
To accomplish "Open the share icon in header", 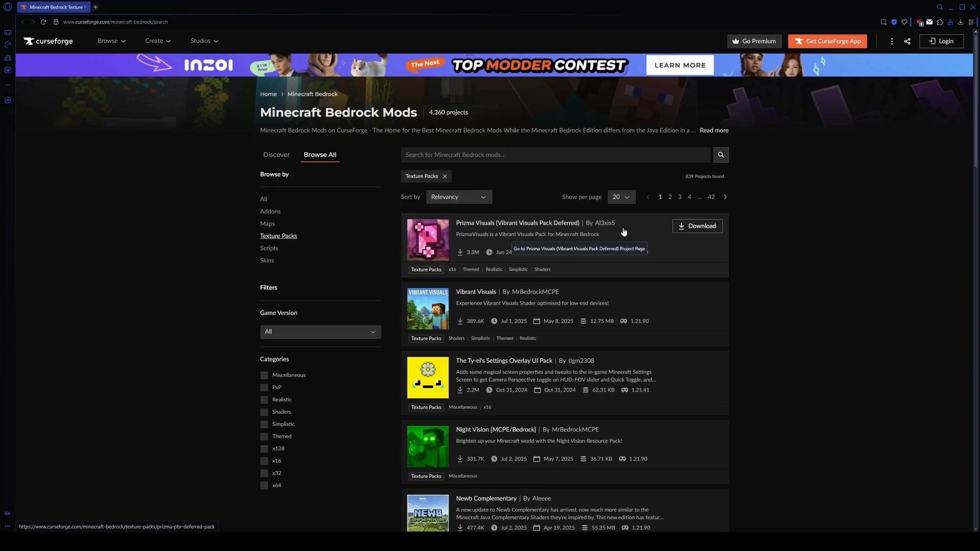I will point(907,41).
